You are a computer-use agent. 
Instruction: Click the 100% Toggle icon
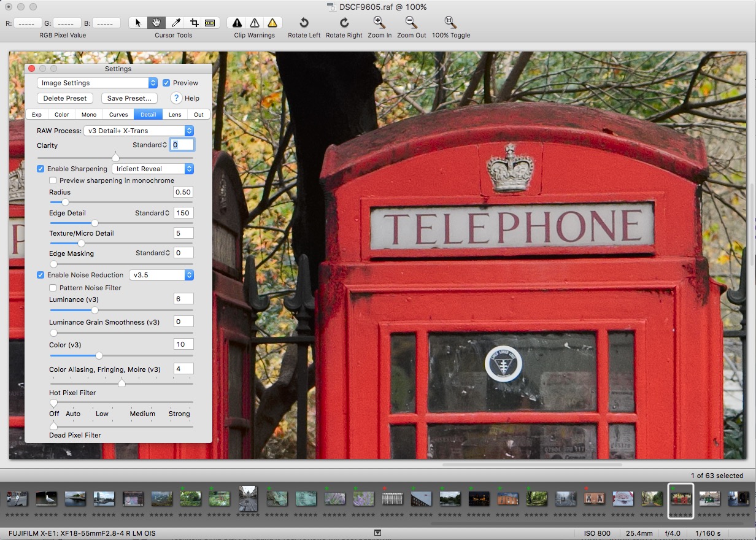click(x=450, y=23)
